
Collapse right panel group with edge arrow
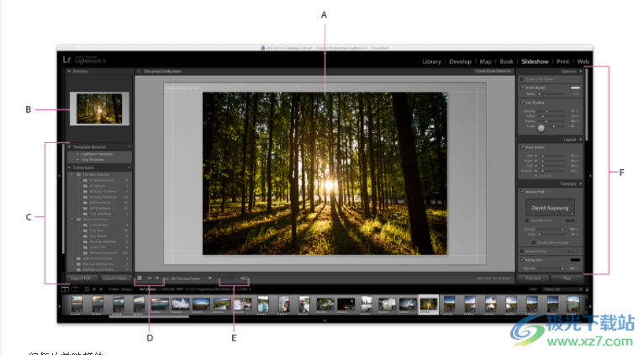(x=590, y=176)
